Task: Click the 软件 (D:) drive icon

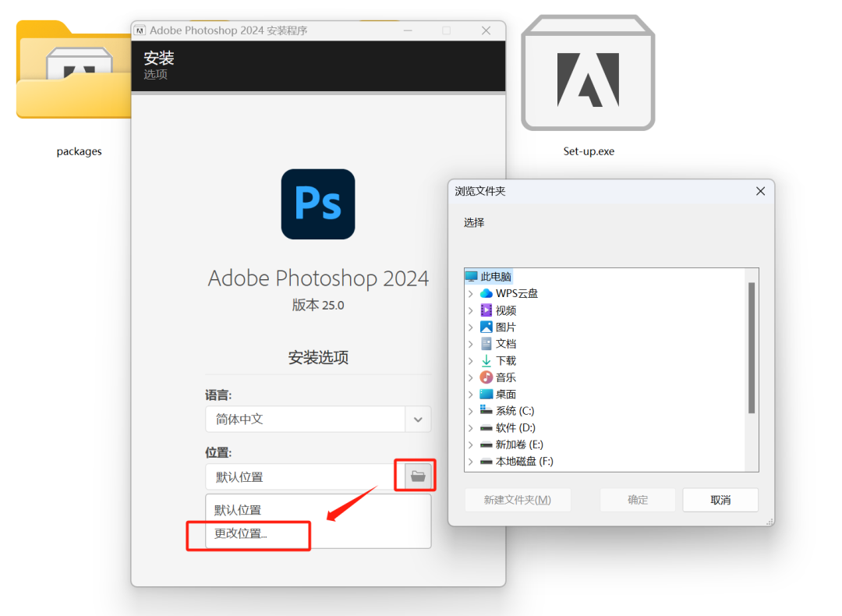Action: (x=486, y=428)
